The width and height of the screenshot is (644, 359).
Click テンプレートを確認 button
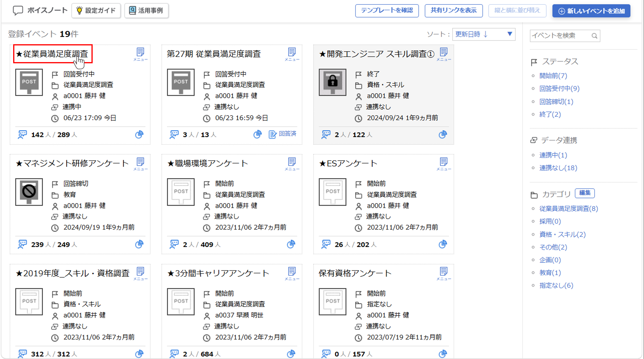[387, 11]
